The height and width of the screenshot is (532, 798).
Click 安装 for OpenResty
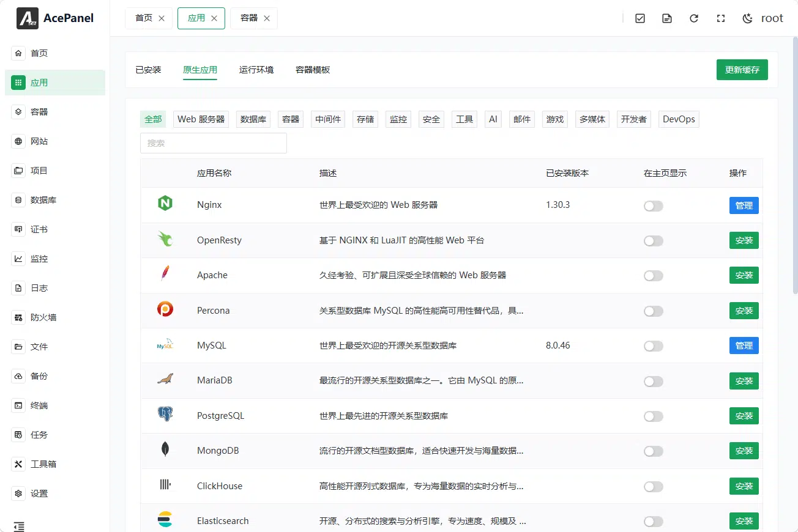pyautogui.click(x=744, y=240)
